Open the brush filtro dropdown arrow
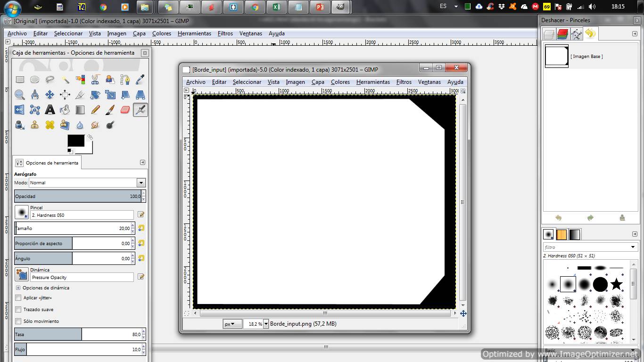The width and height of the screenshot is (644, 362). pos(633,247)
